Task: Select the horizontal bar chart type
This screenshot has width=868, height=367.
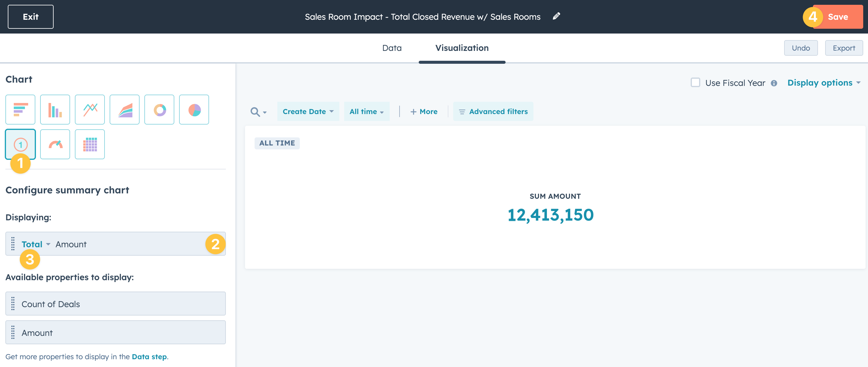Action: pyautogui.click(x=20, y=110)
